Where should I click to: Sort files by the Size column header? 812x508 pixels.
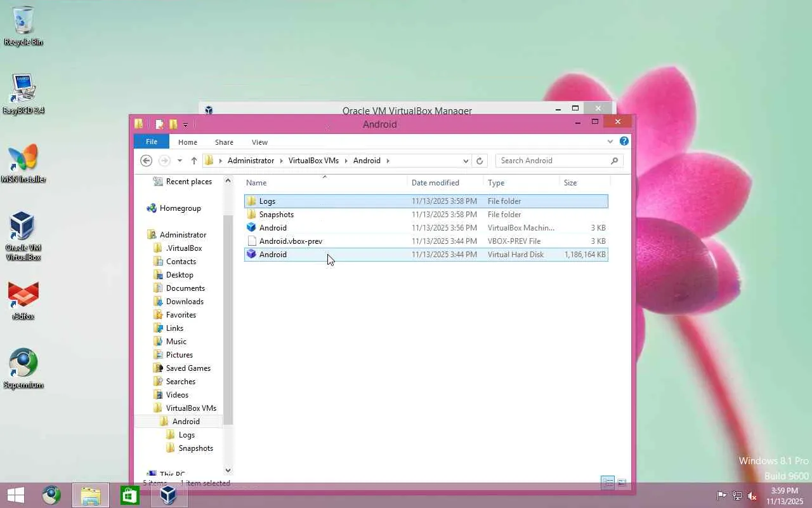click(584, 183)
